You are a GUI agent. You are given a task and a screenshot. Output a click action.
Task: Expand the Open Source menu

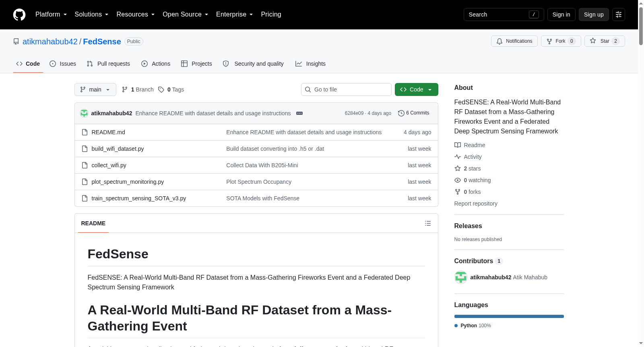coord(186,15)
